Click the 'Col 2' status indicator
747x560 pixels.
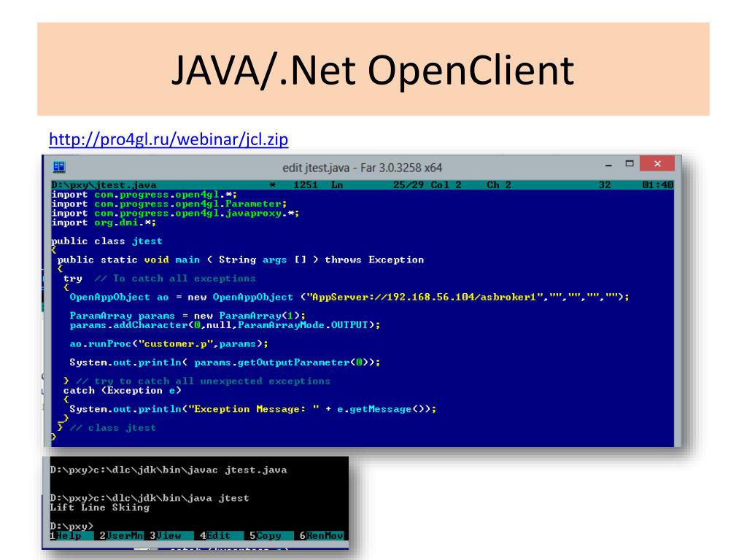click(x=446, y=184)
